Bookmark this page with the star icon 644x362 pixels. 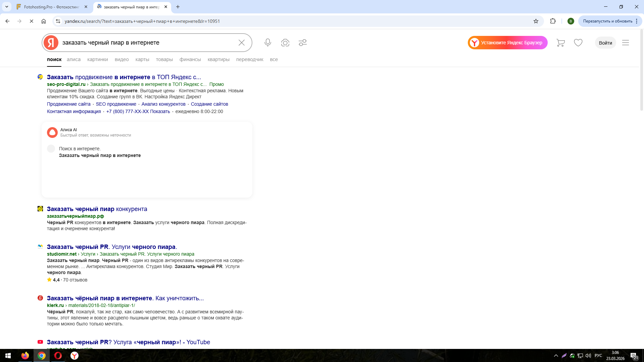(x=536, y=21)
